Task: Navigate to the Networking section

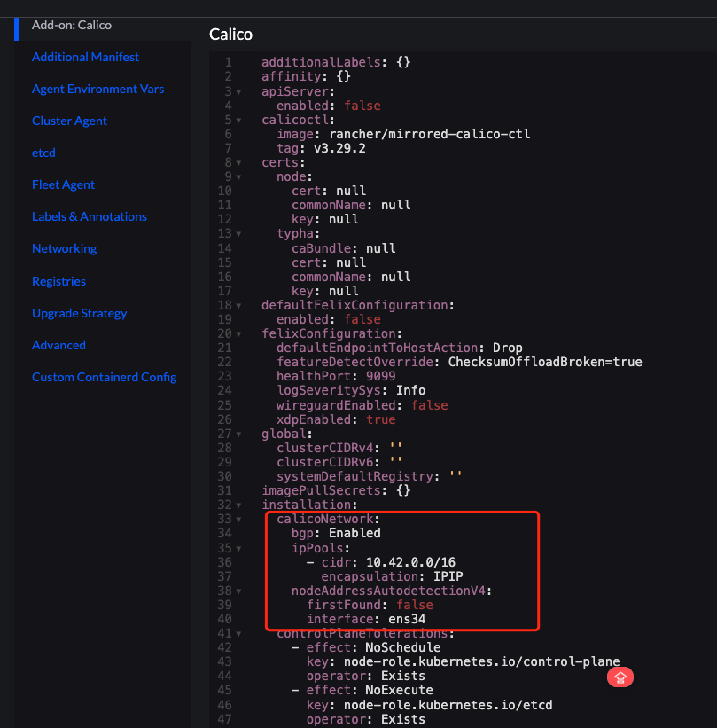Action: pos(64,248)
